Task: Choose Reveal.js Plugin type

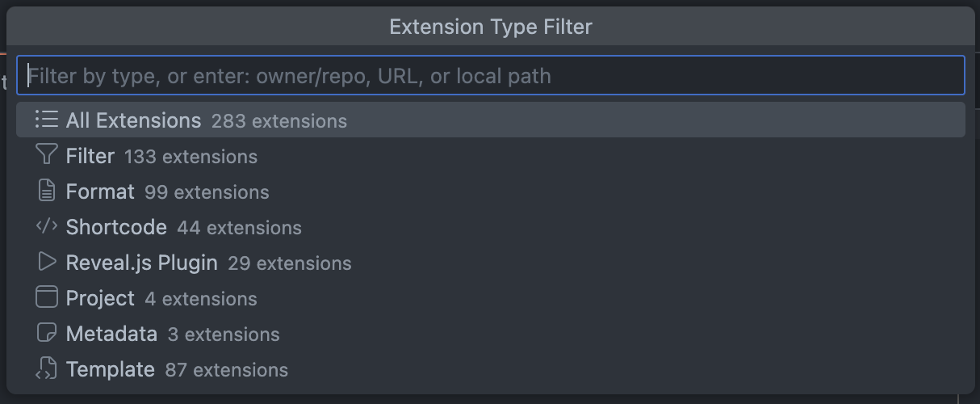Action: 141,263
